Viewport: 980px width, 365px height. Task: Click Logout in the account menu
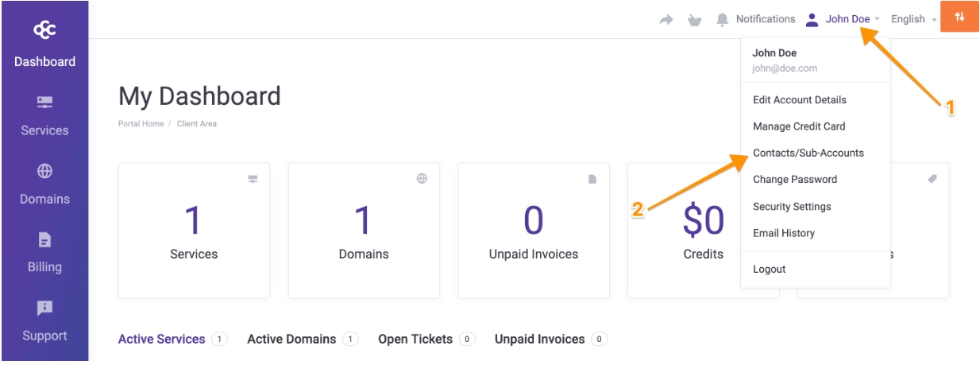[769, 270]
